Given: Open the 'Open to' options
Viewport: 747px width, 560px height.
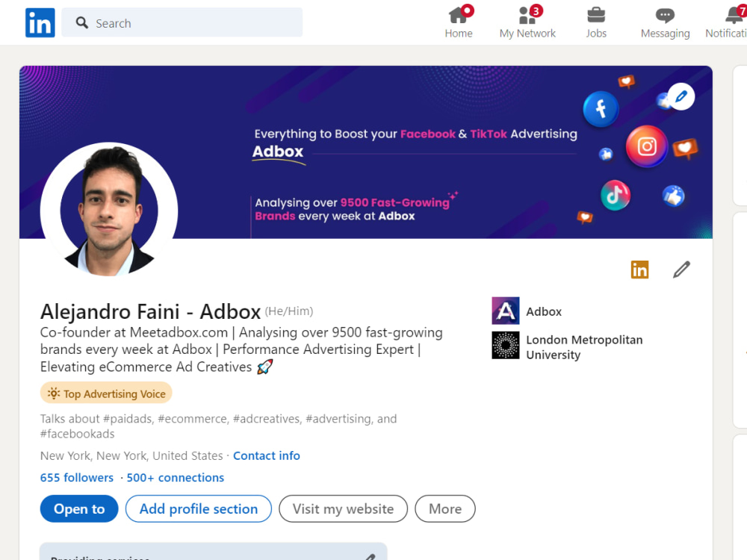Looking at the screenshot, I should tap(78, 508).
